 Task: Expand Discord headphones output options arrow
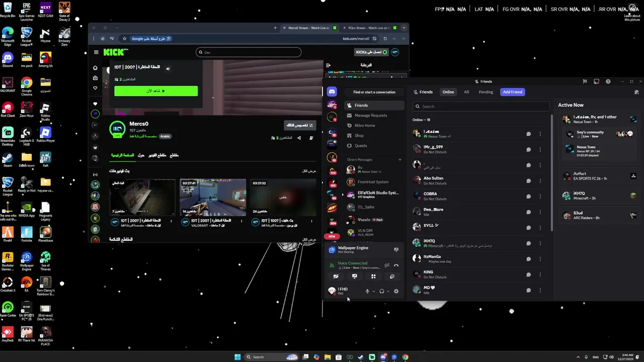point(388,291)
